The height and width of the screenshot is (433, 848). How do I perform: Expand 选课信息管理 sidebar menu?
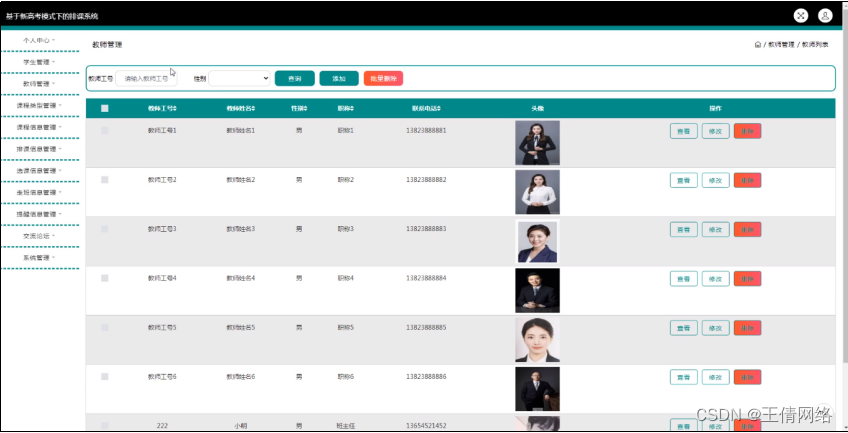tap(39, 170)
